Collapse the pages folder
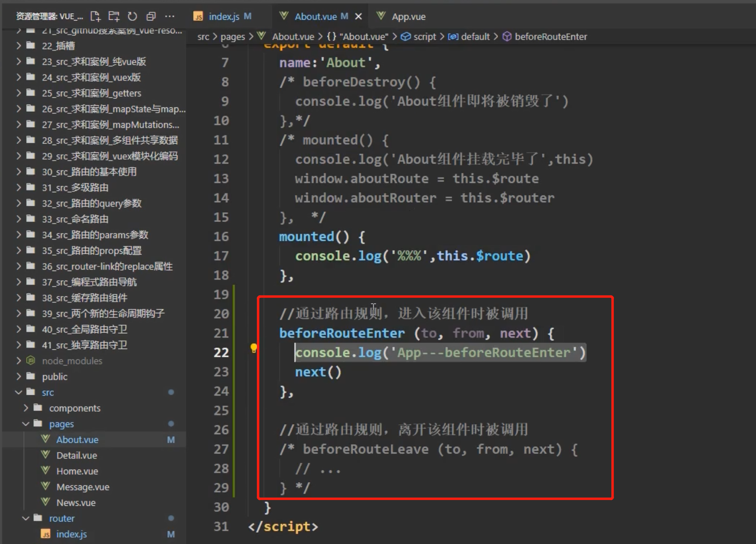 click(x=26, y=424)
